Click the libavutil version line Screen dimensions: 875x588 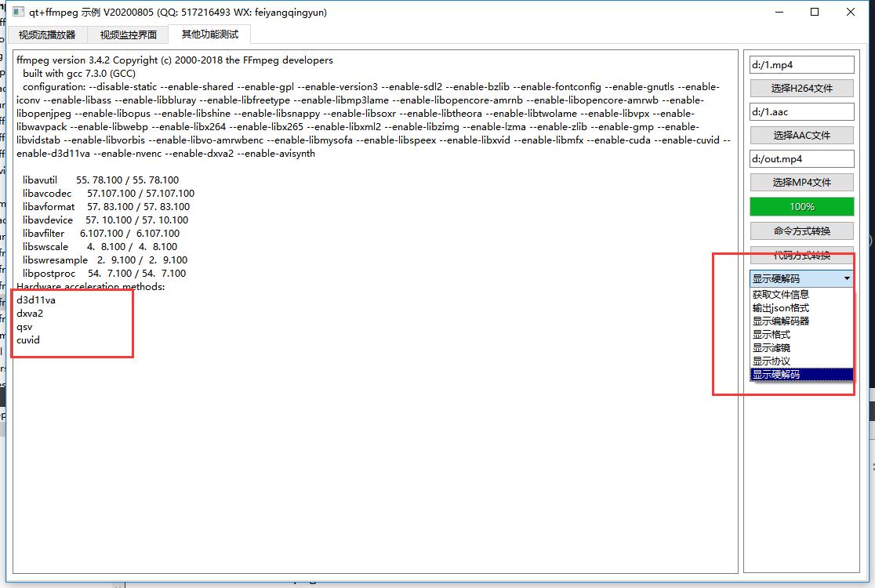click(100, 180)
